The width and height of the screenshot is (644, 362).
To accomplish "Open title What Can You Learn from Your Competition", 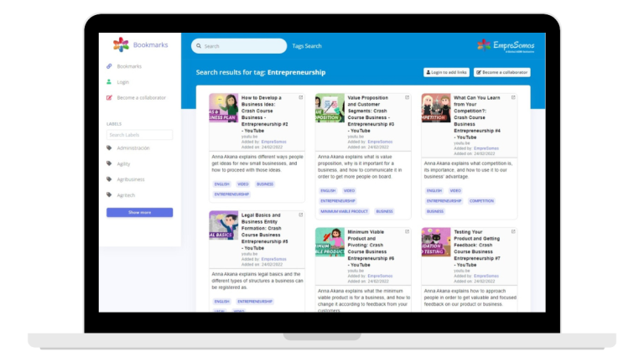I will click(477, 117).
